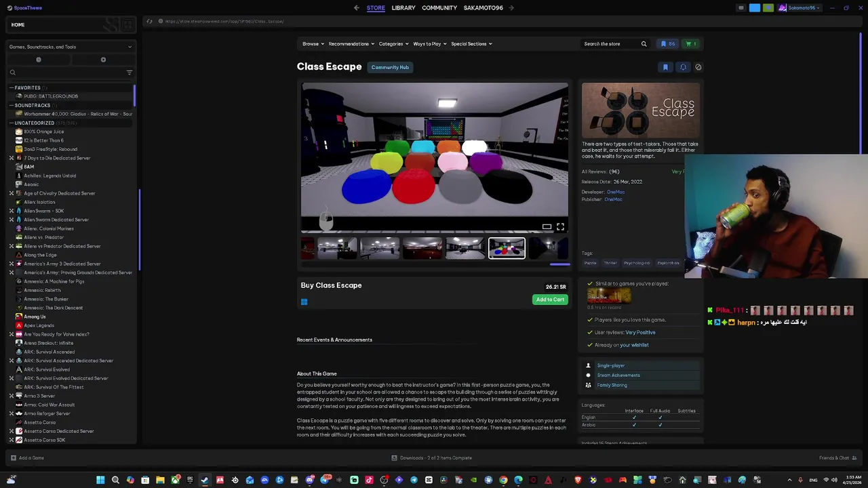The image size is (868, 488).
Task: Open the Sakamoto96 account dropdown
Action: coord(799,8)
